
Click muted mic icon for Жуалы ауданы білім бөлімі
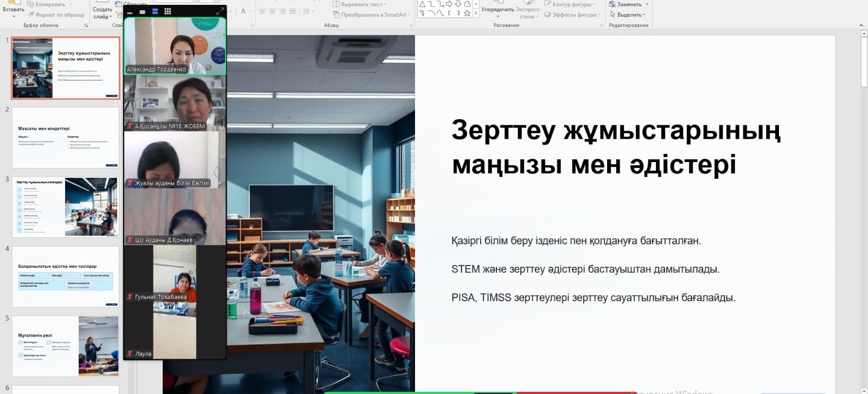(130, 183)
